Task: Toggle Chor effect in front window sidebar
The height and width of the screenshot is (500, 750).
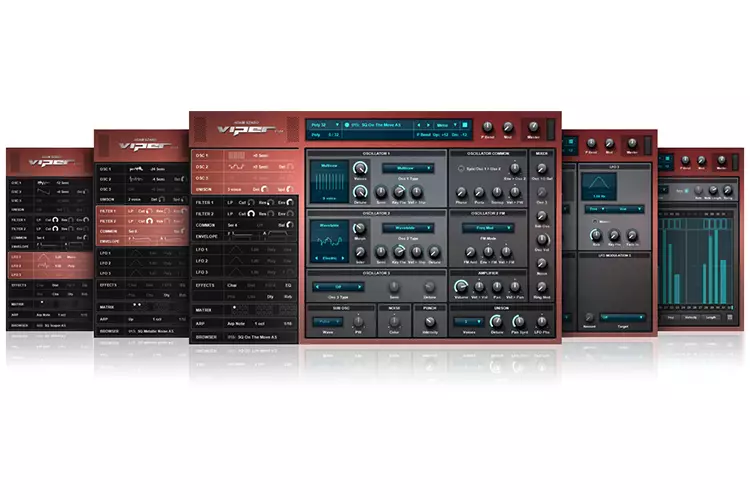Action: tap(232, 286)
